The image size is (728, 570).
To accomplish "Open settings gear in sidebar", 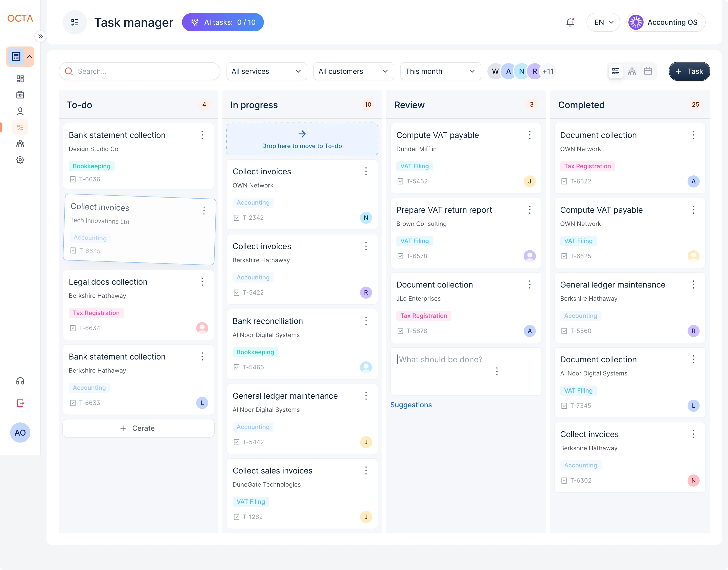I will (x=20, y=159).
